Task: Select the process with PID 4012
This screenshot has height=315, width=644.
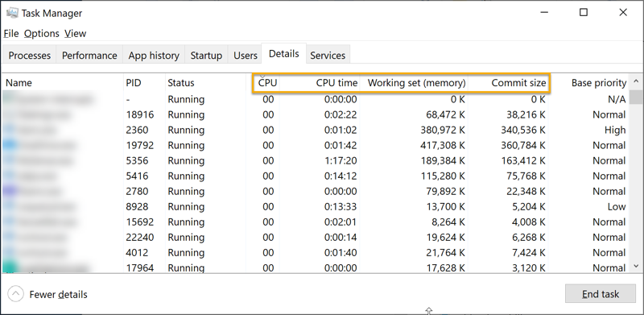Action: point(316,252)
